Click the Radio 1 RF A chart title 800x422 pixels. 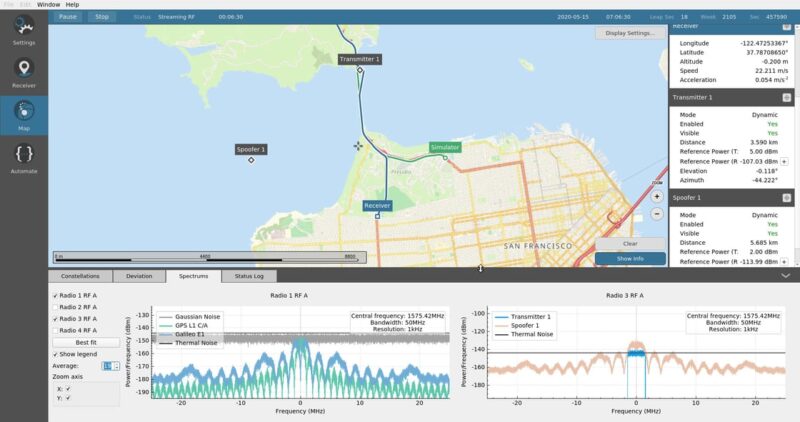coord(289,295)
